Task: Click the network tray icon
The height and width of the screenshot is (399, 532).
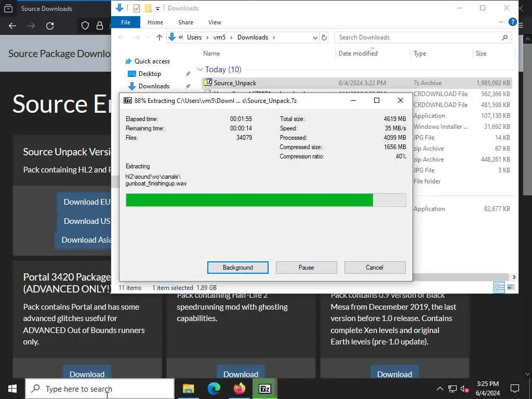Action: click(x=453, y=389)
